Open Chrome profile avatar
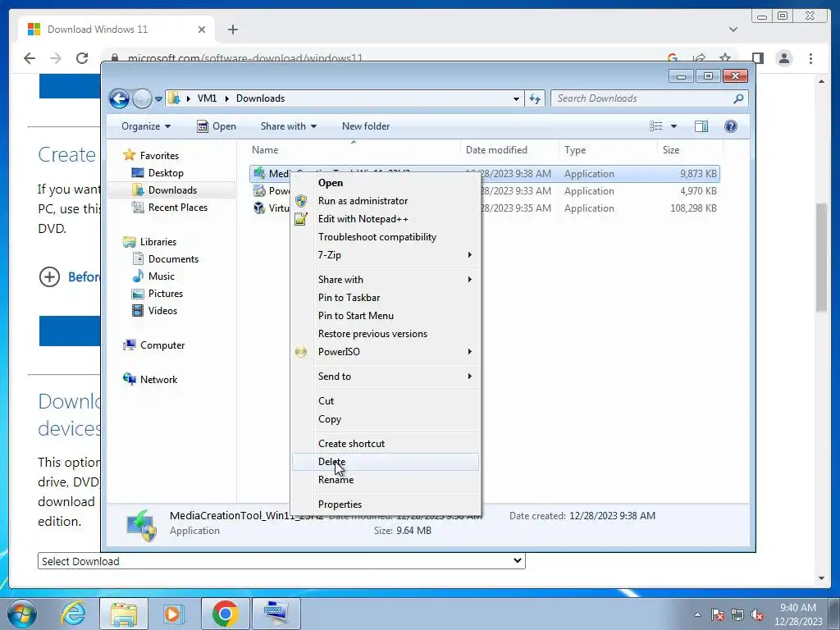This screenshot has height=630, width=840. pos(784,58)
